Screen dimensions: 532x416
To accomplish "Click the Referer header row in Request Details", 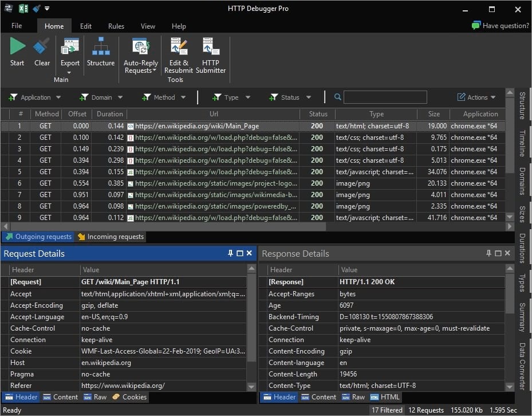I will 124,386.
